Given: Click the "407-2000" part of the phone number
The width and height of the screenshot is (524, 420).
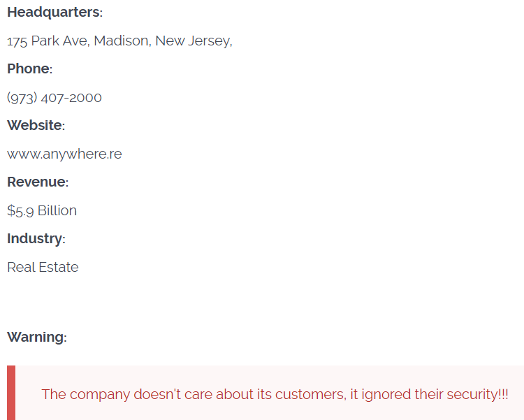Looking at the screenshot, I should point(71,98).
